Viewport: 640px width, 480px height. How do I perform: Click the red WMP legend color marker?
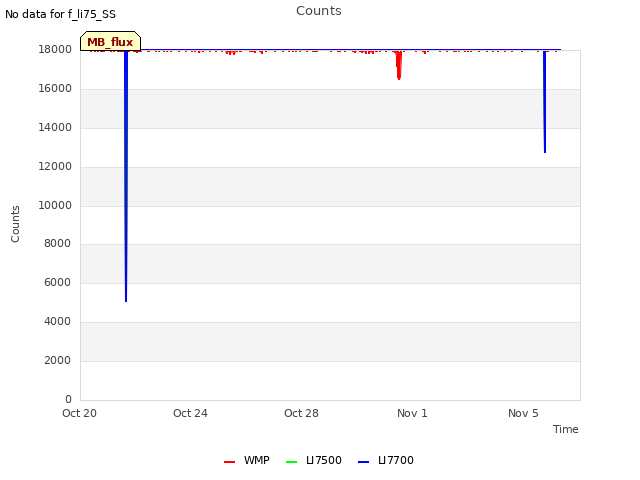pos(229,462)
